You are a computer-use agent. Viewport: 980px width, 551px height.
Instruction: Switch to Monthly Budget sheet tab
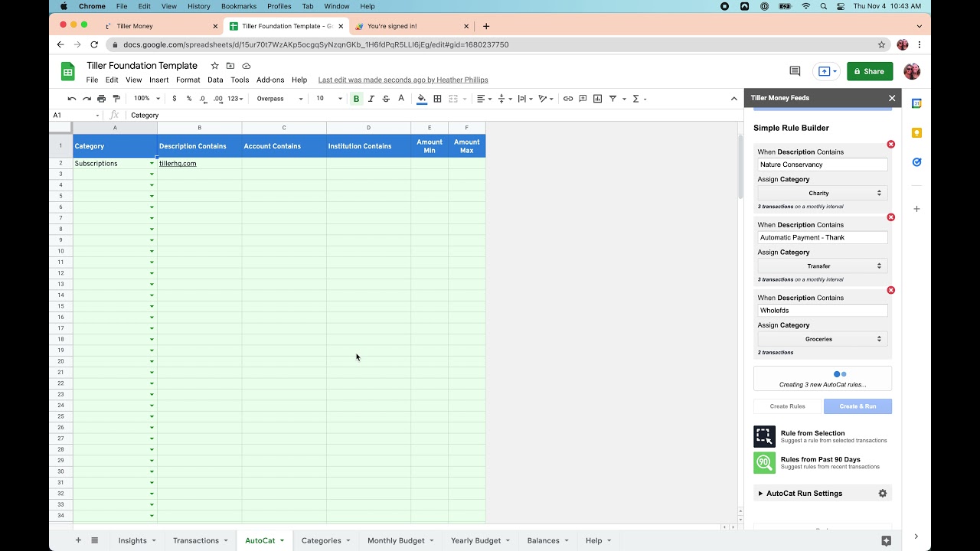coord(396,540)
